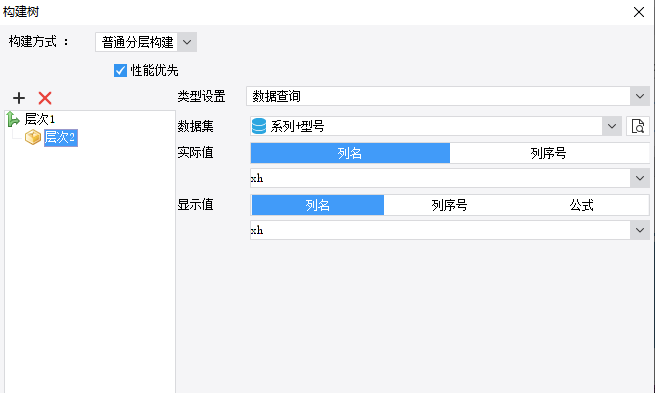Delete selected level with red X icon
Image resolution: width=655 pixels, height=393 pixels.
(x=45, y=98)
